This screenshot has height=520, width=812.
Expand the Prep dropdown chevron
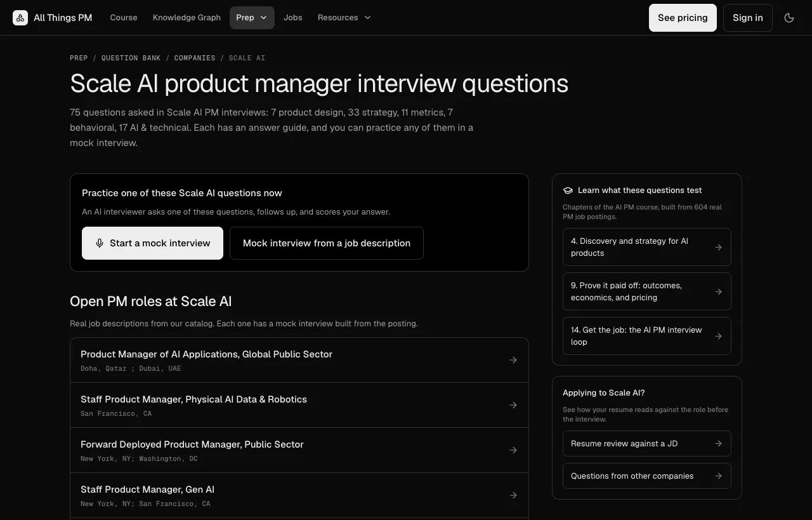tap(264, 18)
